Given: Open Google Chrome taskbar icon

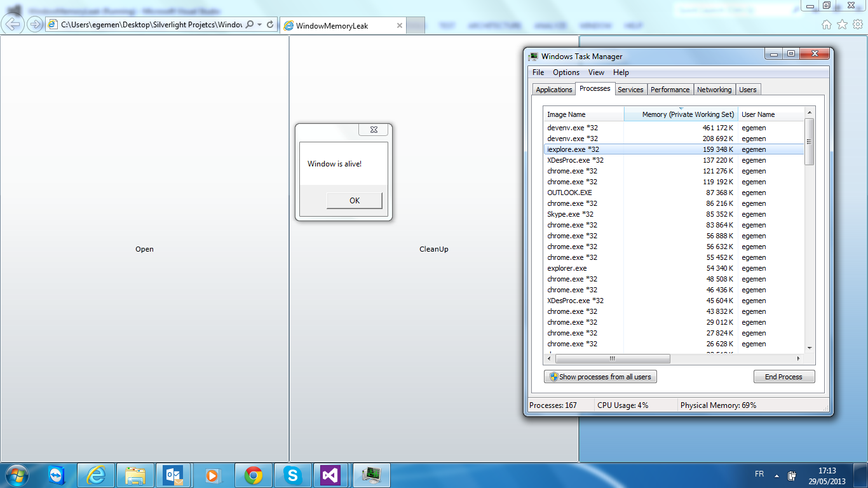Looking at the screenshot, I should click(x=254, y=475).
